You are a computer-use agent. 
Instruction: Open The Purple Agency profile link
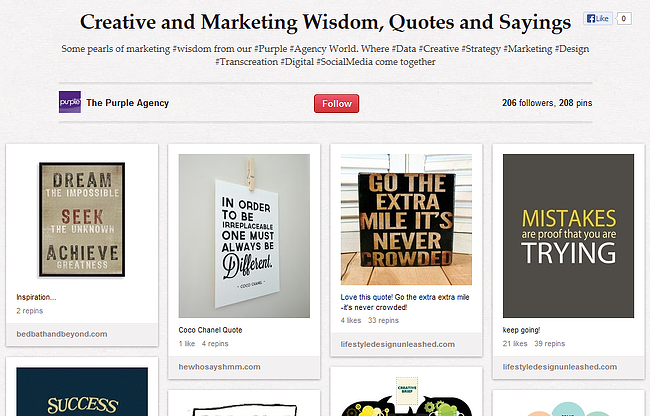[128, 103]
